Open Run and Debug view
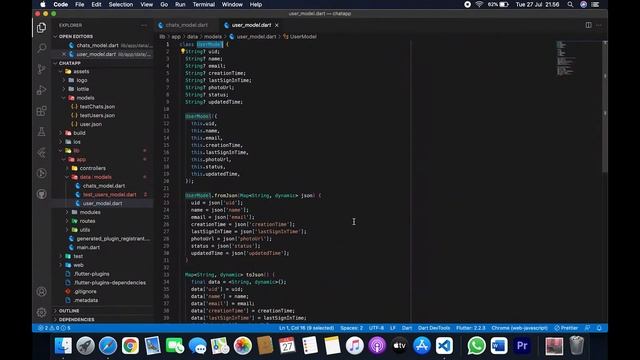Viewport: 640px width, 360px height. coord(42,90)
